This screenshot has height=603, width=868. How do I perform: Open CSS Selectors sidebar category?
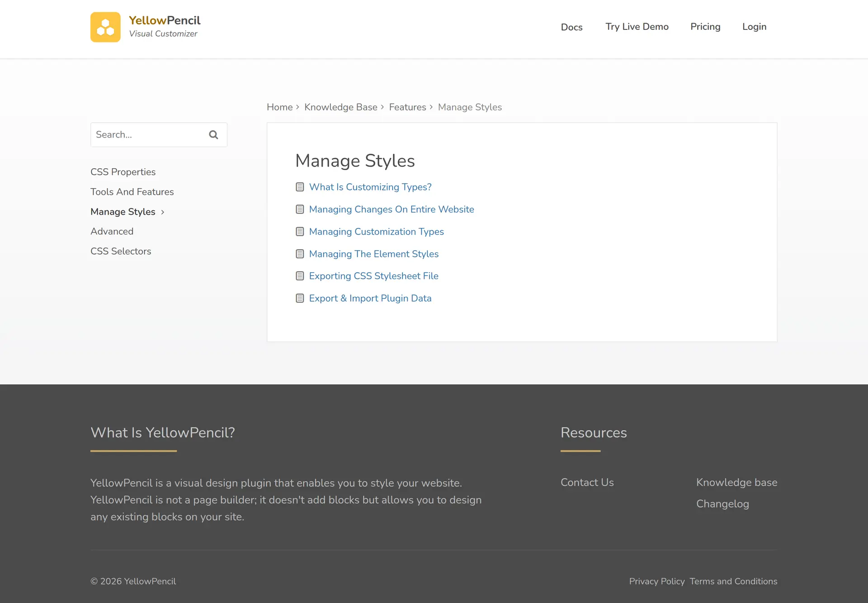[121, 251]
